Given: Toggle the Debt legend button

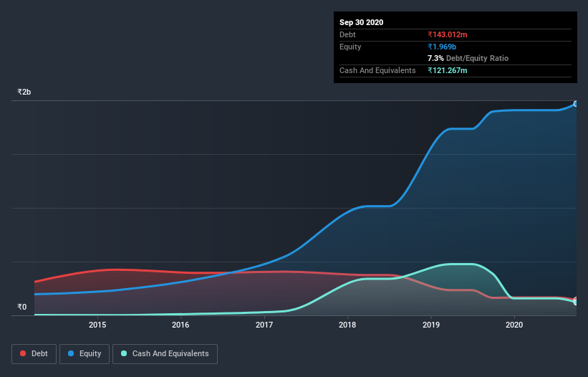Looking at the screenshot, I should pos(34,354).
